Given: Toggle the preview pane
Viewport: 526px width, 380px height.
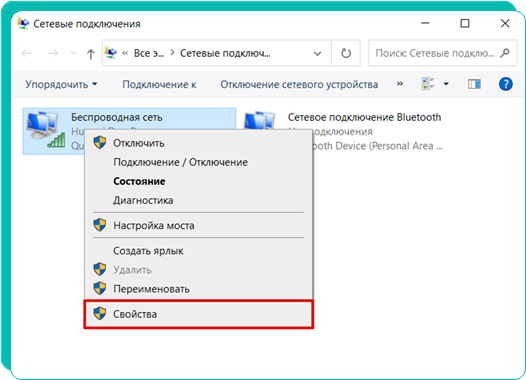Looking at the screenshot, I should click(474, 84).
